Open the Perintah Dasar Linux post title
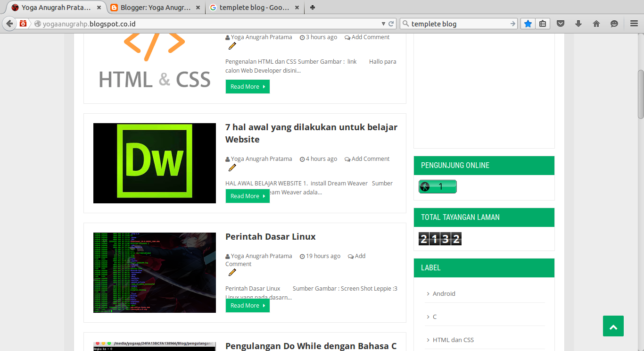This screenshot has width=644, height=351. (x=271, y=236)
